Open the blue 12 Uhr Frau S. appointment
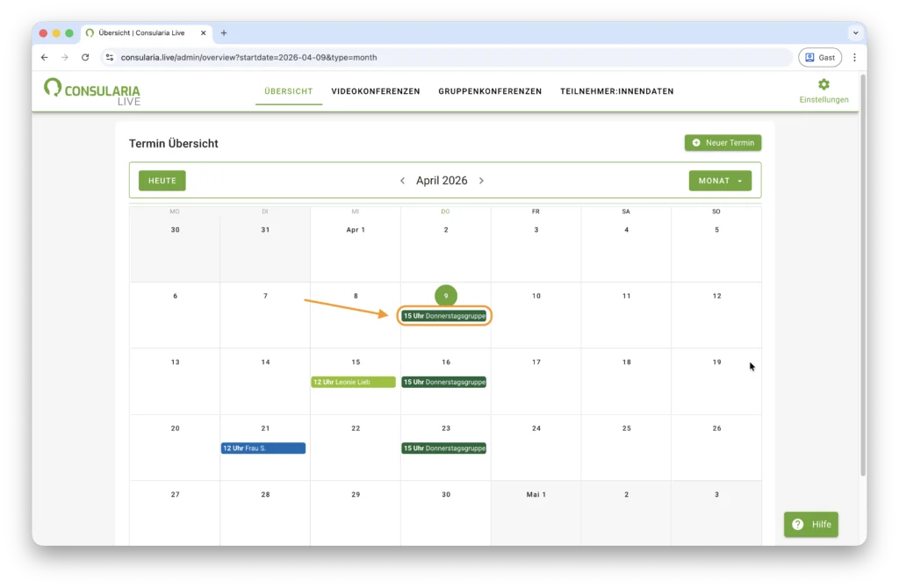This screenshot has width=899, height=588. point(263,448)
